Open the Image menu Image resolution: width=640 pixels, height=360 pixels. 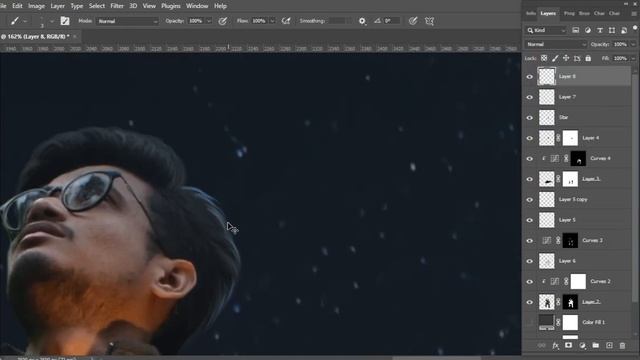coord(36,6)
